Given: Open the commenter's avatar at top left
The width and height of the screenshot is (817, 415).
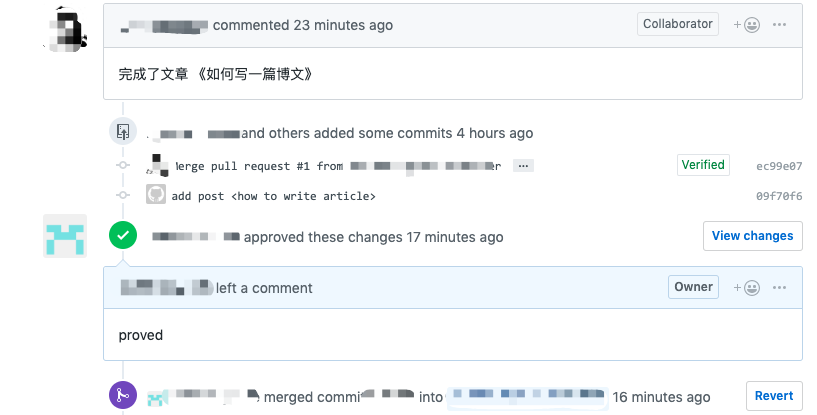Looking at the screenshot, I should (x=68, y=28).
